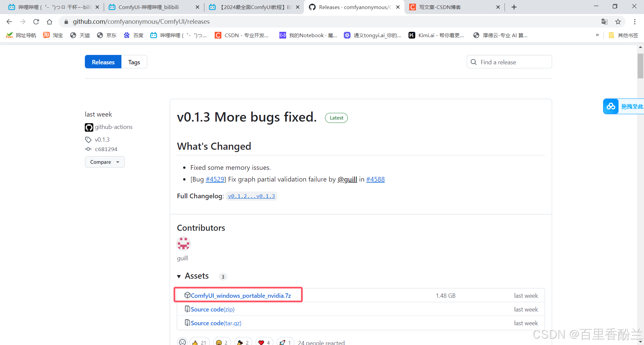
Task: Download Source code (tar.gz)
Action: (x=216, y=323)
